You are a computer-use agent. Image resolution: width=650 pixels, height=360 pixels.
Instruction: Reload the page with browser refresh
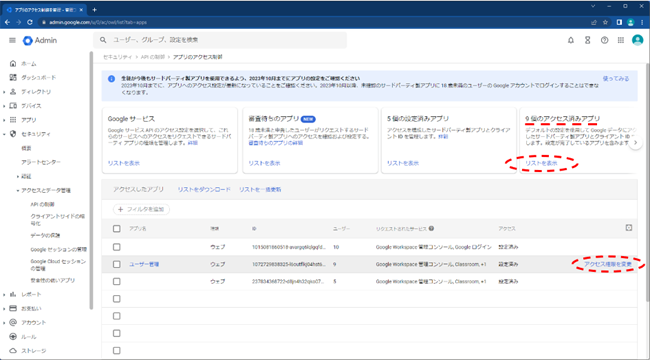(30, 22)
